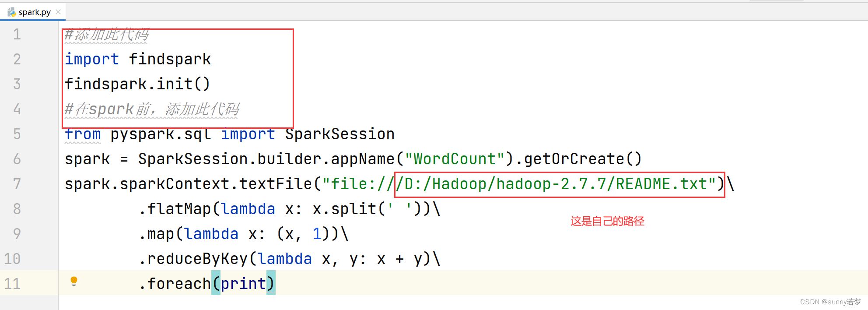Screen dimensions: 868x310
Task: Click line number 1 in the gutter
Action: pyautogui.click(x=17, y=34)
